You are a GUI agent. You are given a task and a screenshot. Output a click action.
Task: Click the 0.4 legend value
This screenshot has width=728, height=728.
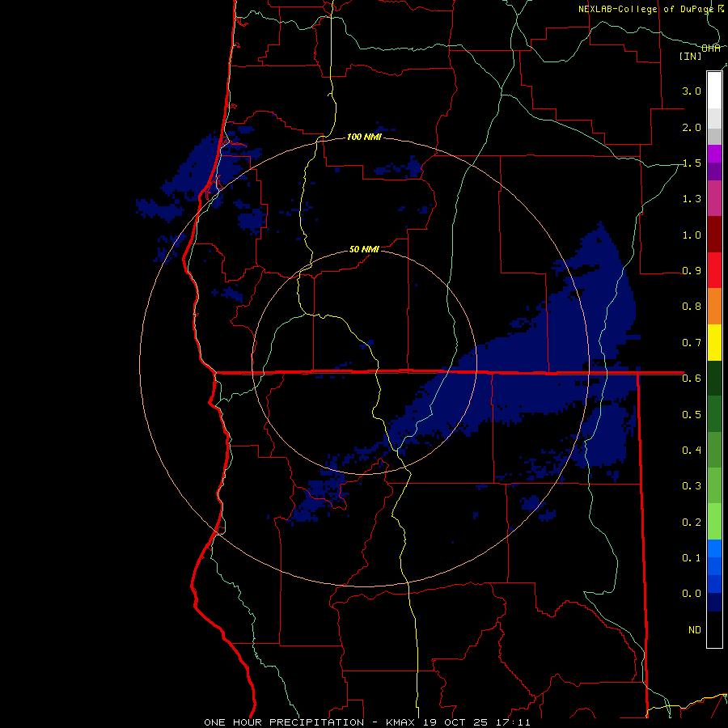coord(692,450)
